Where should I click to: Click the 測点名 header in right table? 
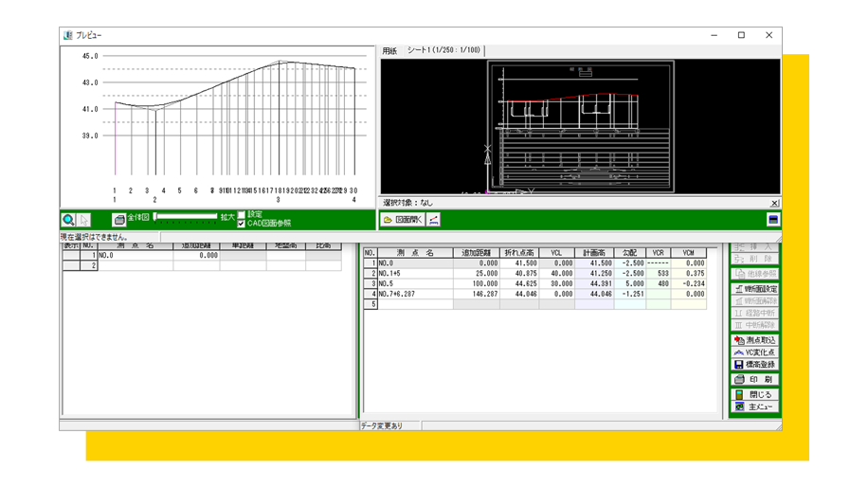(x=415, y=253)
